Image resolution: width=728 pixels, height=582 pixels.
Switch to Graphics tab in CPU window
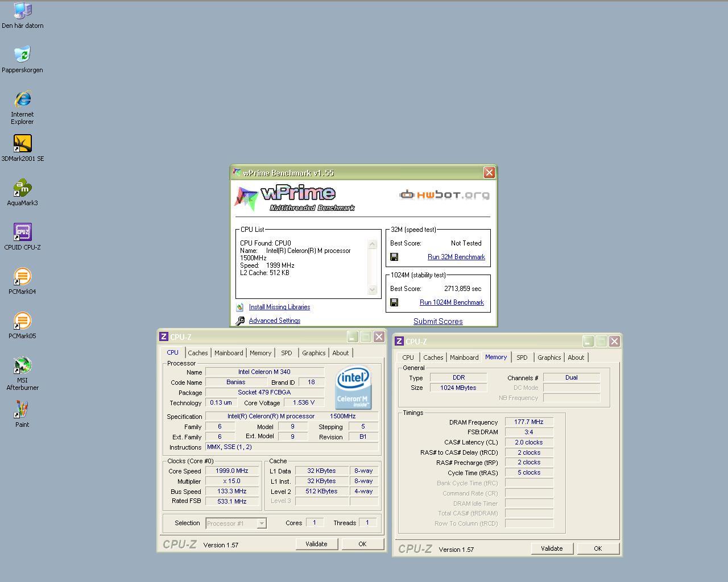pos(314,353)
